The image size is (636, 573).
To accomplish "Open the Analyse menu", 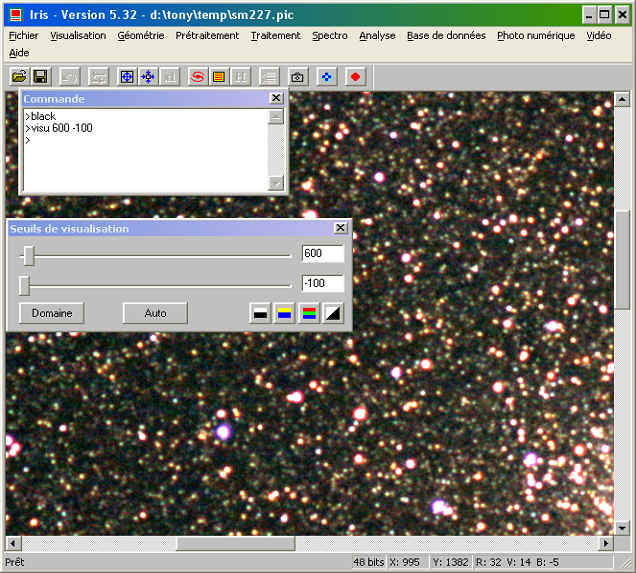I will point(377,36).
